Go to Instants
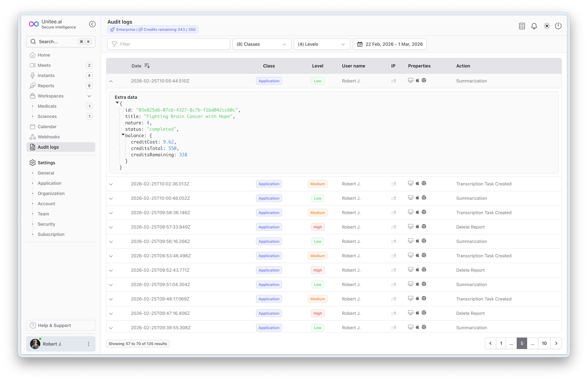Image resolution: width=588 pixels, height=381 pixels. 61,75
